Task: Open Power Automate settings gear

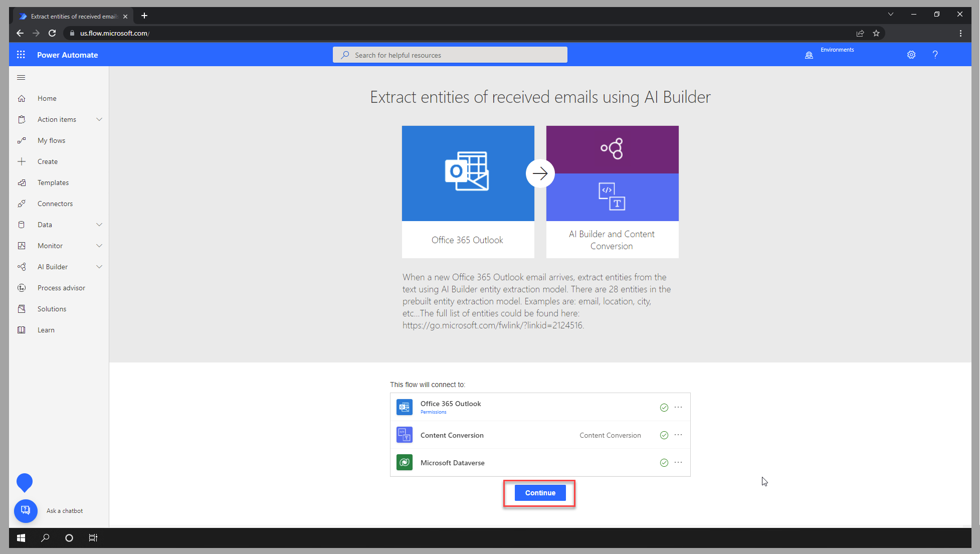Action: [911, 55]
